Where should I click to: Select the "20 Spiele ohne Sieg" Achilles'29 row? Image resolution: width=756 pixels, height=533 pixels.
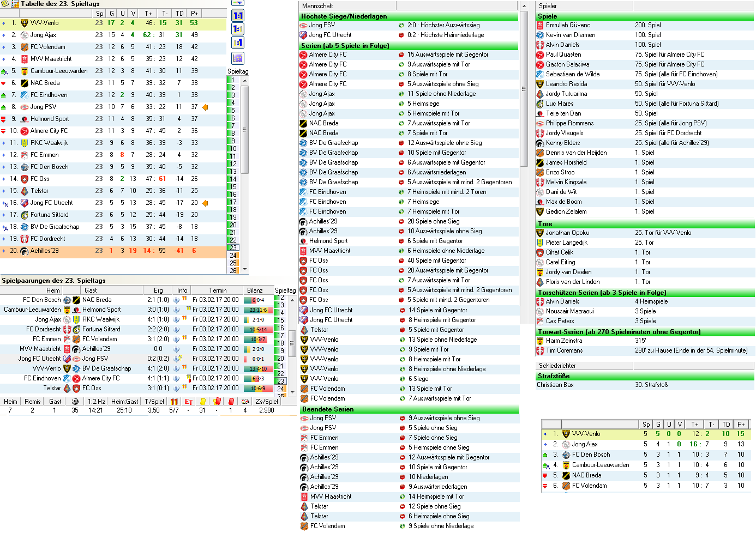(x=409, y=221)
